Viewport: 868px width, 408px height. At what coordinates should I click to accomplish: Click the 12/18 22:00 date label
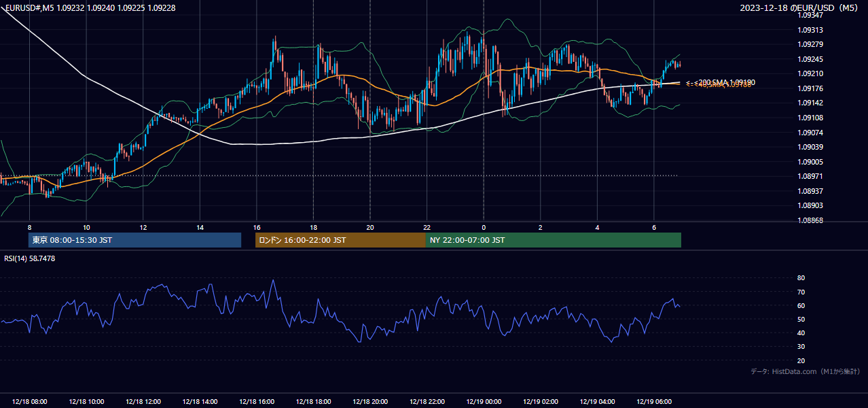pyautogui.click(x=427, y=402)
